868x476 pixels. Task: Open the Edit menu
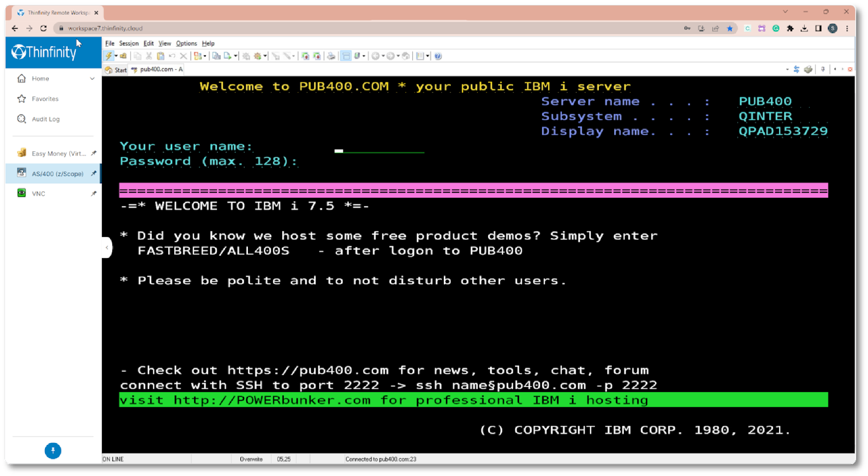click(x=149, y=43)
